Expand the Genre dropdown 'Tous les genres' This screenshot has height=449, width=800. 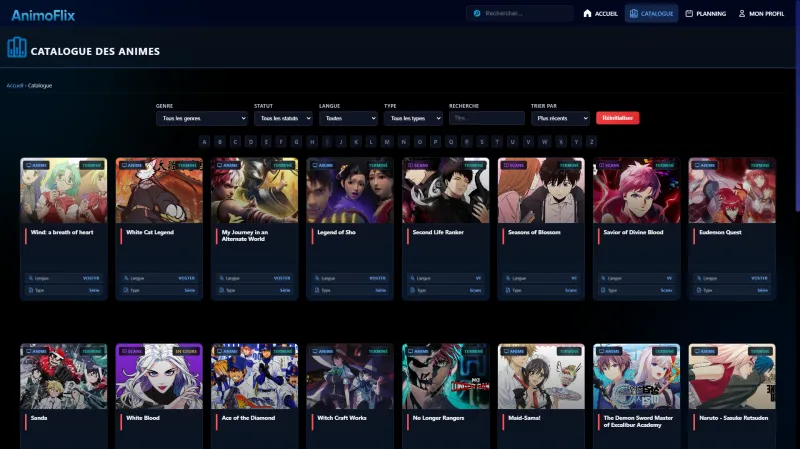pos(202,118)
